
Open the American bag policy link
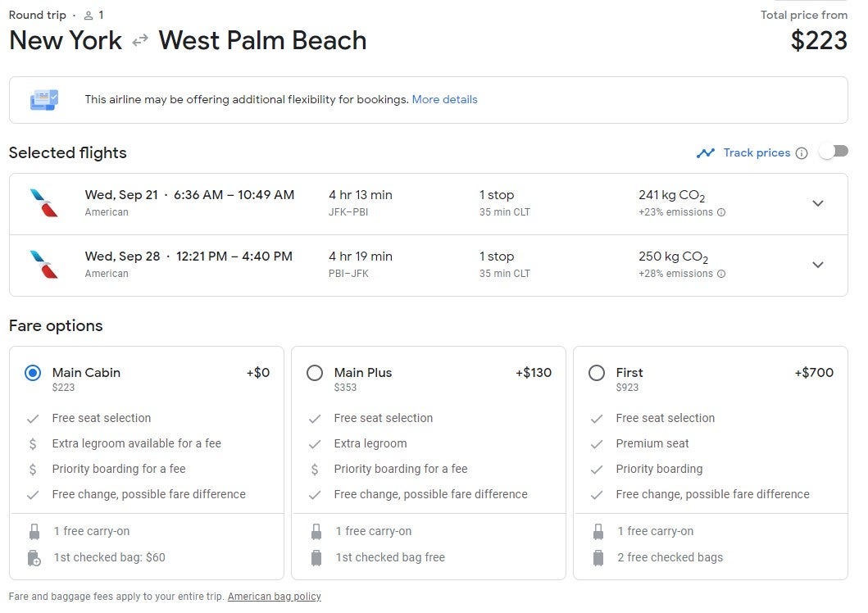(x=274, y=597)
